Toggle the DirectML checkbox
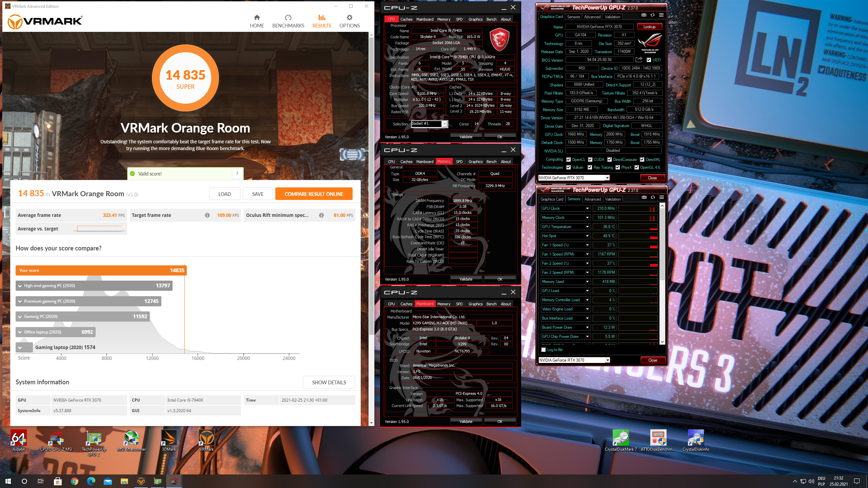The width and height of the screenshot is (868, 488). click(642, 160)
